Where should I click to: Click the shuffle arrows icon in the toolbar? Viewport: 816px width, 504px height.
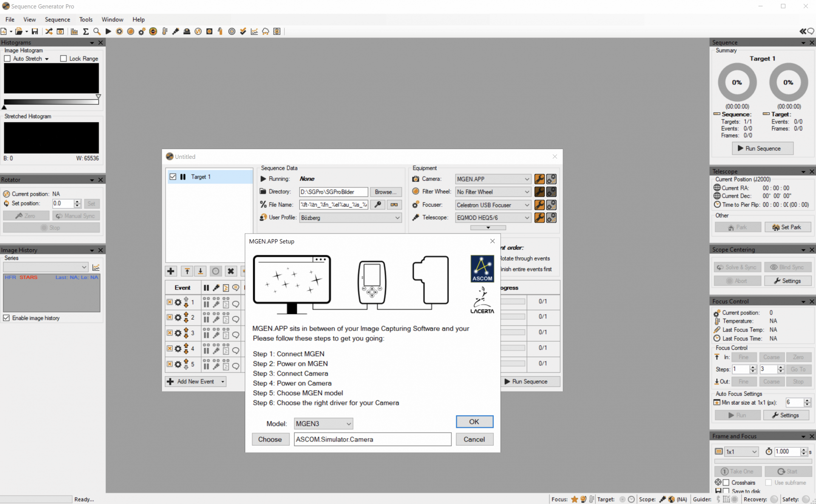point(49,31)
